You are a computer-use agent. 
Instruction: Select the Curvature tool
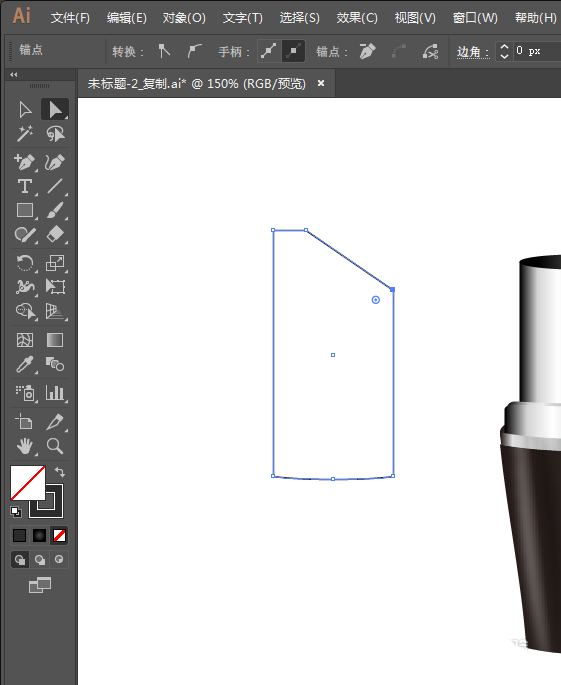(x=55, y=163)
